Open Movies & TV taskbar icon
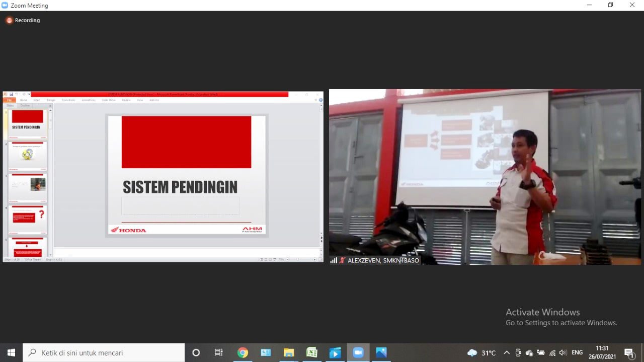The width and height of the screenshot is (644, 362). pos(335,352)
